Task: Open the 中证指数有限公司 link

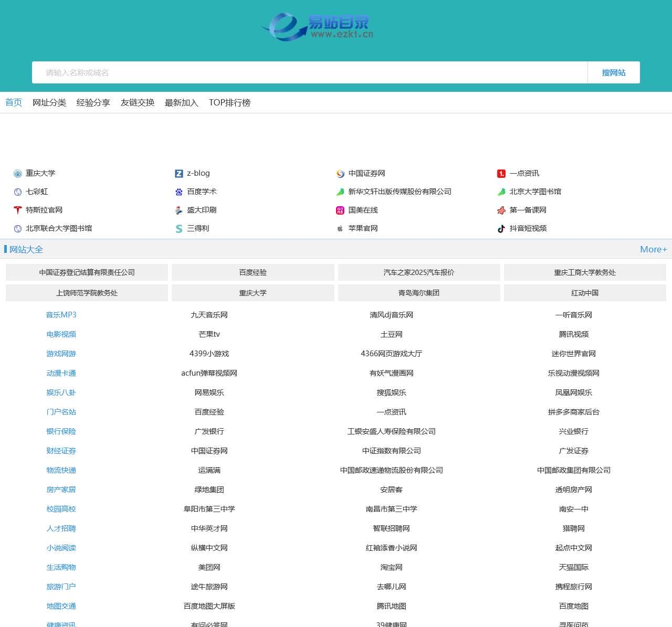Action: [x=391, y=451]
